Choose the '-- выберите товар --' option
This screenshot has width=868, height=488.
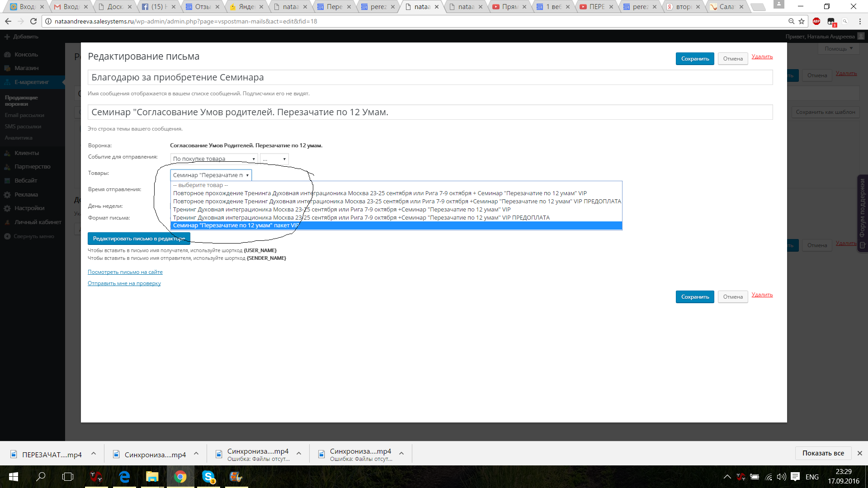(200, 185)
